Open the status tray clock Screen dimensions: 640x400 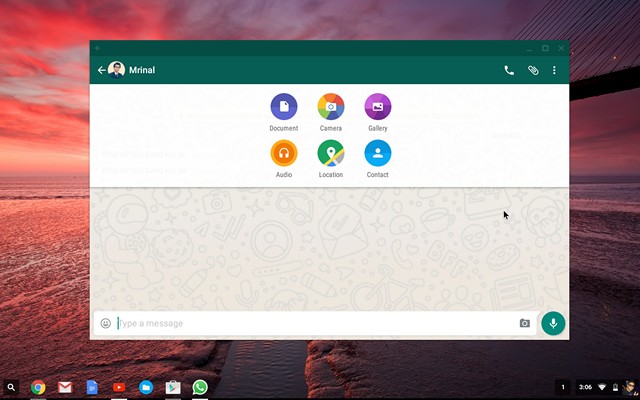[x=585, y=387]
